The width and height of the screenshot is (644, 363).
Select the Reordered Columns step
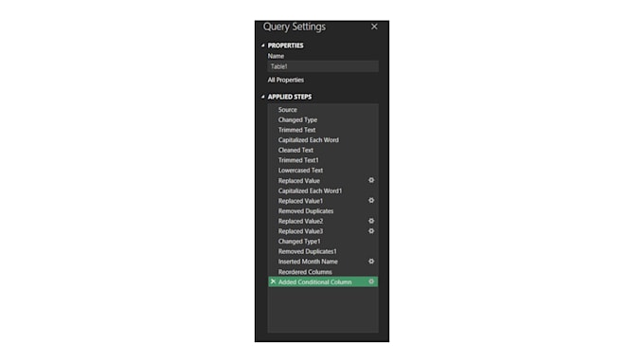[323, 272]
